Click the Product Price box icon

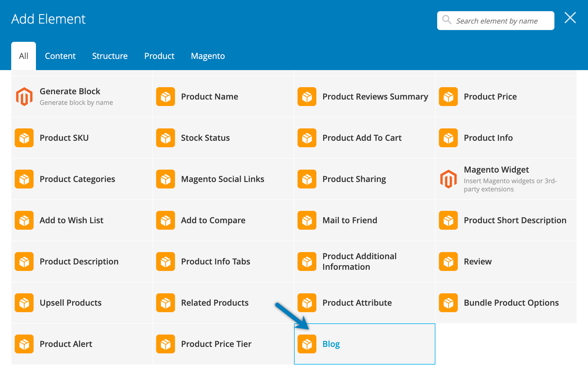click(x=448, y=97)
